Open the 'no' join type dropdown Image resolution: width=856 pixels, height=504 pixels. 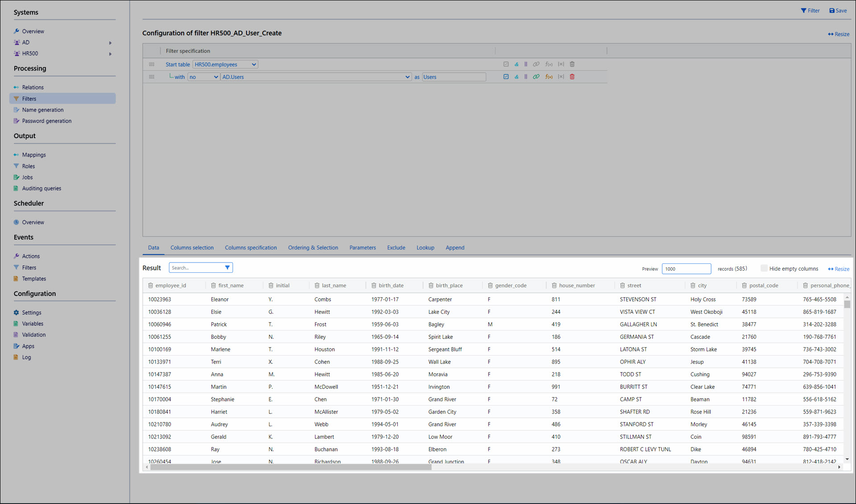pyautogui.click(x=203, y=77)
